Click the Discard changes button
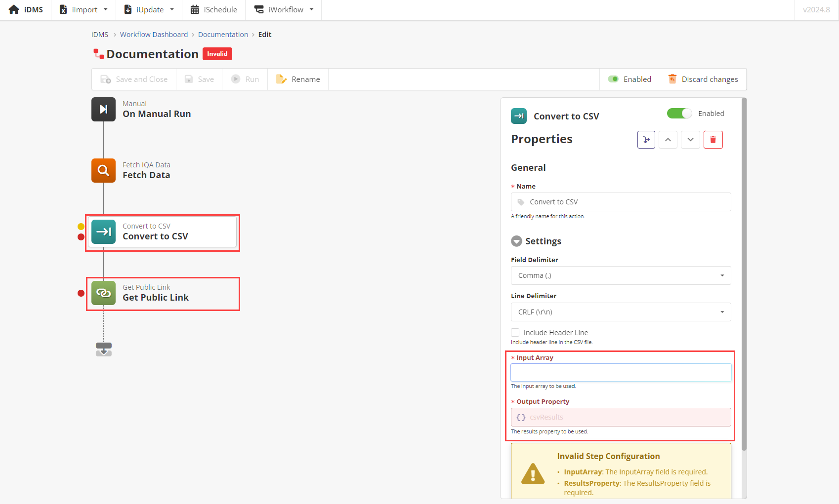The image size is (839, 504). (x=703, y=79)
